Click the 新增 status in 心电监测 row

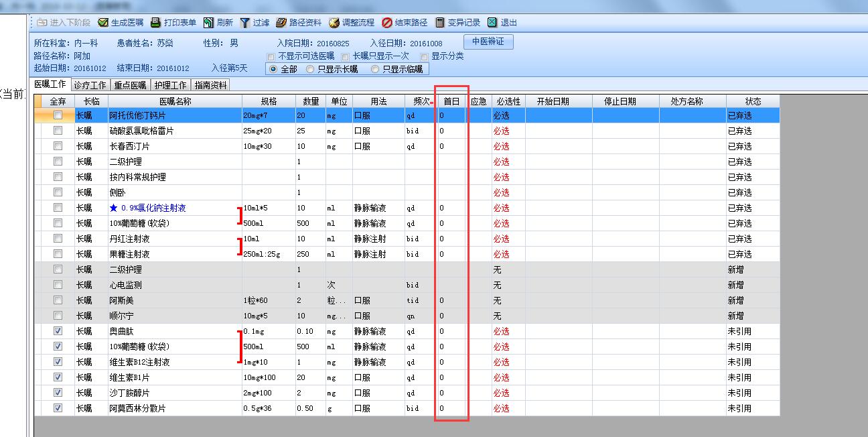pyautogui.click(x=753, y=285)
